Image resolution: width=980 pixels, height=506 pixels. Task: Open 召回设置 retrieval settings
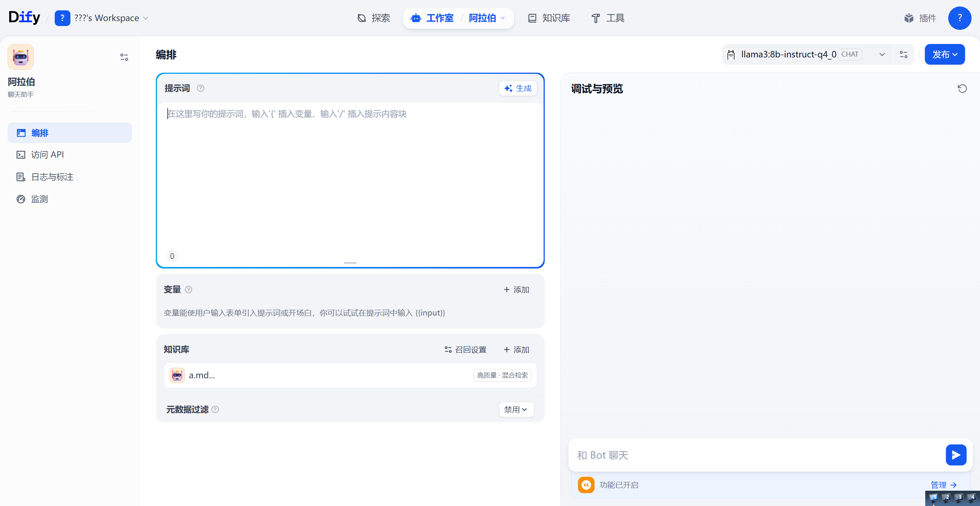465,350
